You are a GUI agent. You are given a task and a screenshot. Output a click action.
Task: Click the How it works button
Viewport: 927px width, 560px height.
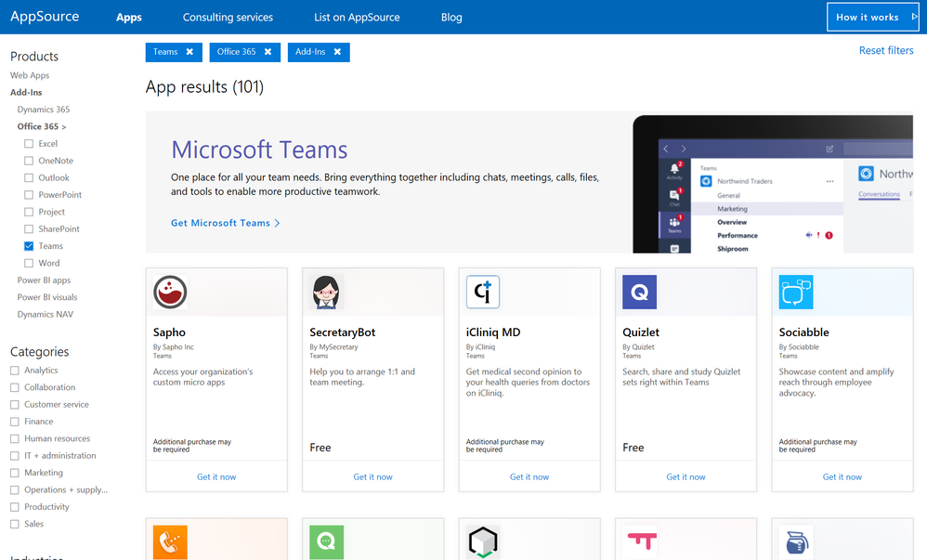point(872,17)
